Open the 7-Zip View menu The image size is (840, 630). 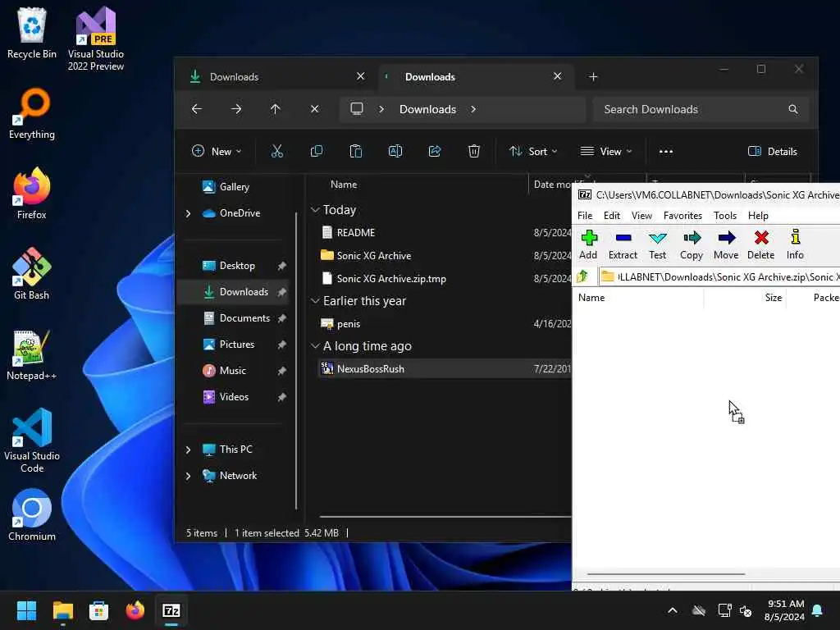[641, 216]
